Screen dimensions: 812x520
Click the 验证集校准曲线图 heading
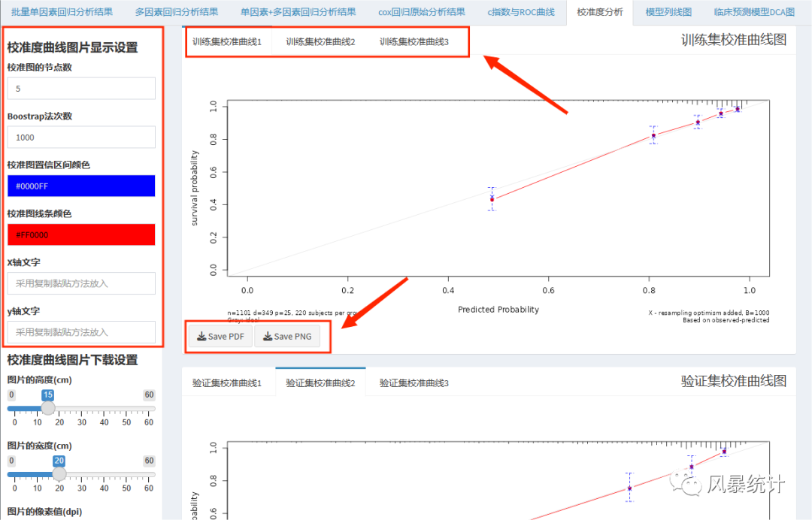tap(733, 381)
